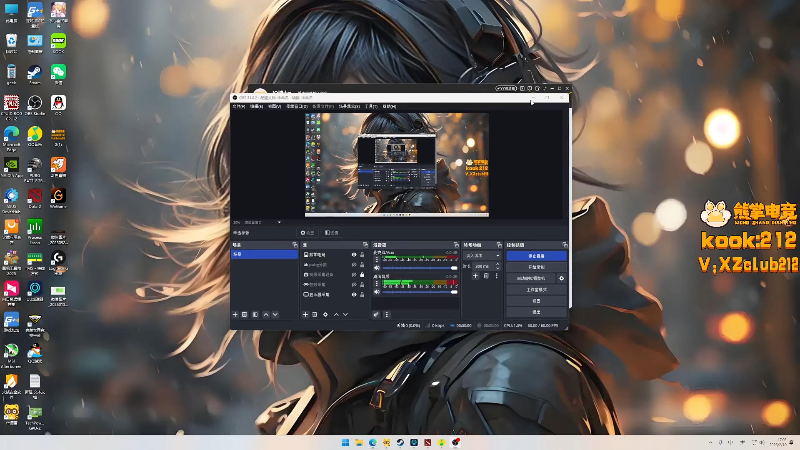Screen dimensions: 800x450
Task: Open File Explorer from the taskbar
Action: pyautogui.click(x=359, y=442)
